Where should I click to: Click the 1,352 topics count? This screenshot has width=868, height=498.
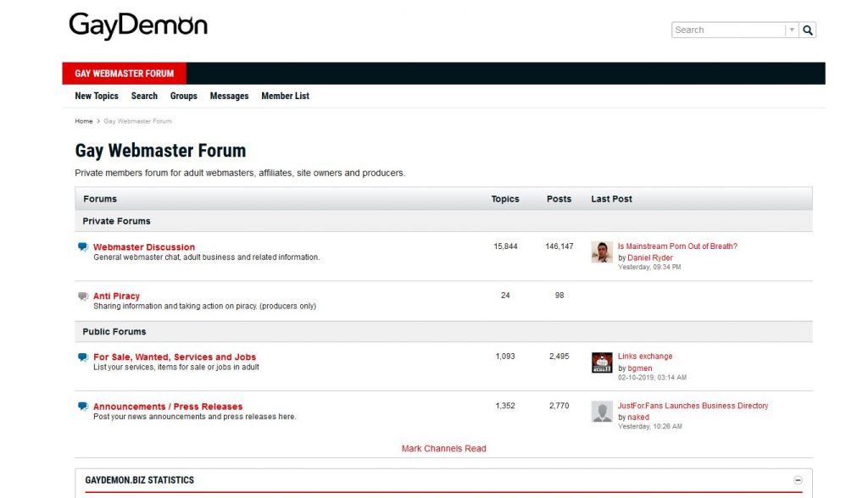pos(505,406)
